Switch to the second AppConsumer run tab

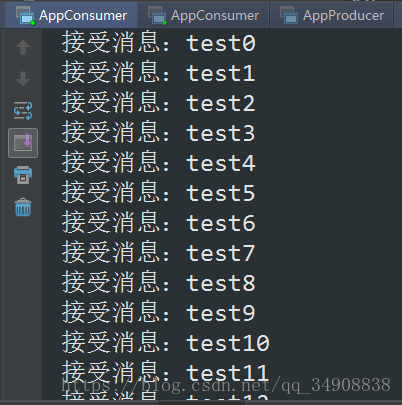(203, 16)
